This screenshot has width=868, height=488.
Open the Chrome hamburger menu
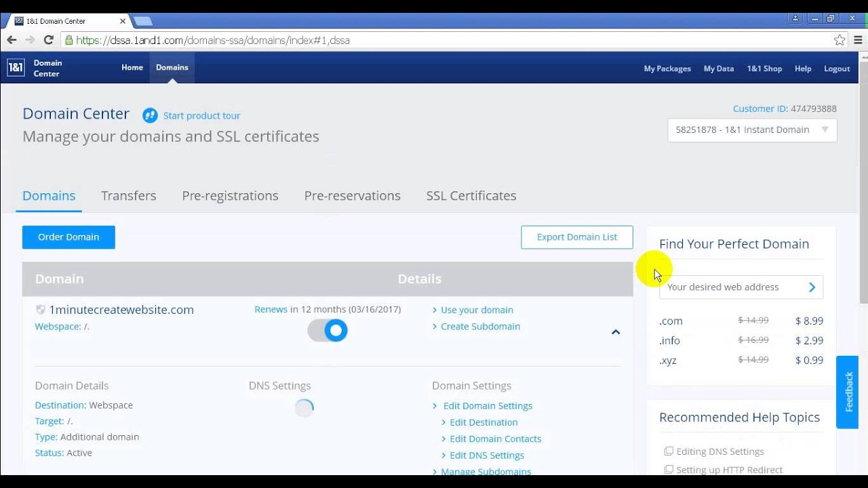tap(859, 40)
